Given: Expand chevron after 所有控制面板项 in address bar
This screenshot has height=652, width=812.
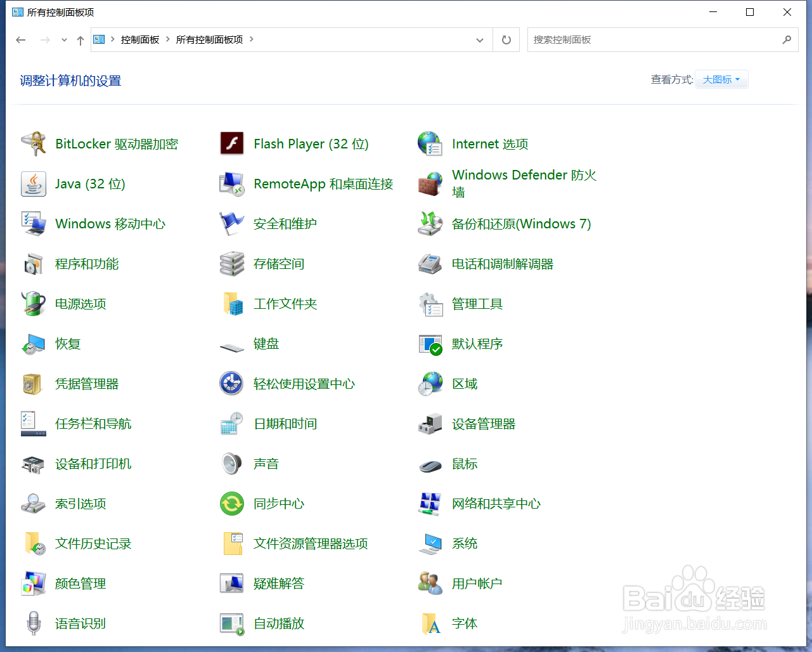Looking at the screenshot, I should tap(252, 39).
